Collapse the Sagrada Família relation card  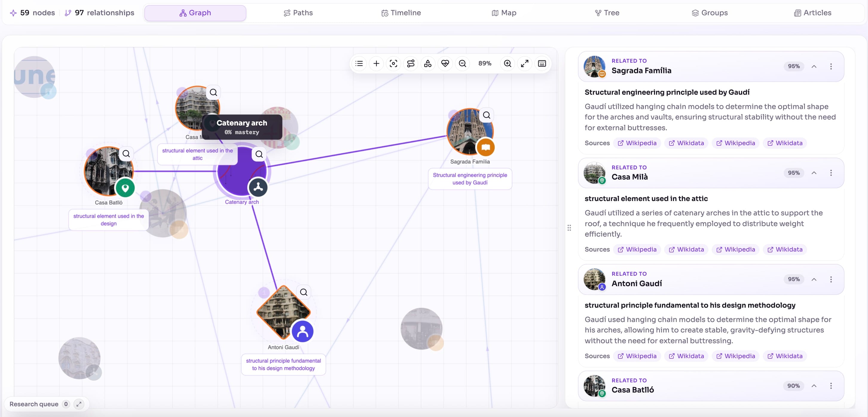pyautogui.click(x=814, y=66)
